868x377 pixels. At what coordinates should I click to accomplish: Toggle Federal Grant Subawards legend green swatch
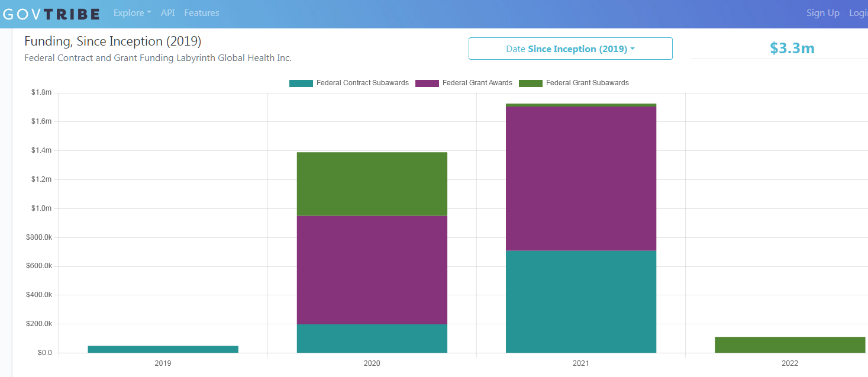pos(530,83)
